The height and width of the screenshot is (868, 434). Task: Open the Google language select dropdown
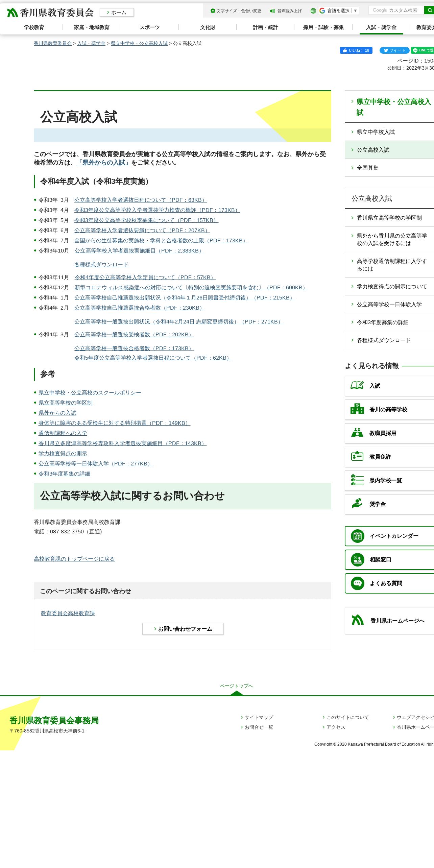(x=339, y=11)
